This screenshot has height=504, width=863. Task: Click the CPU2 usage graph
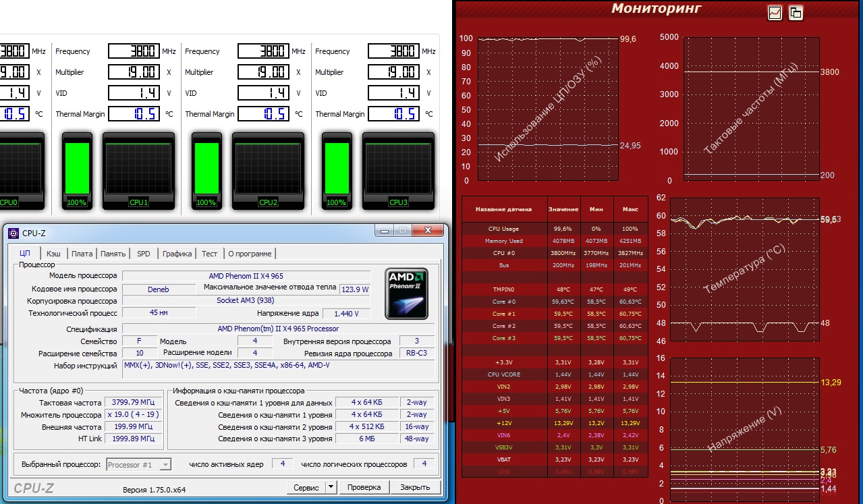(268, 171)
